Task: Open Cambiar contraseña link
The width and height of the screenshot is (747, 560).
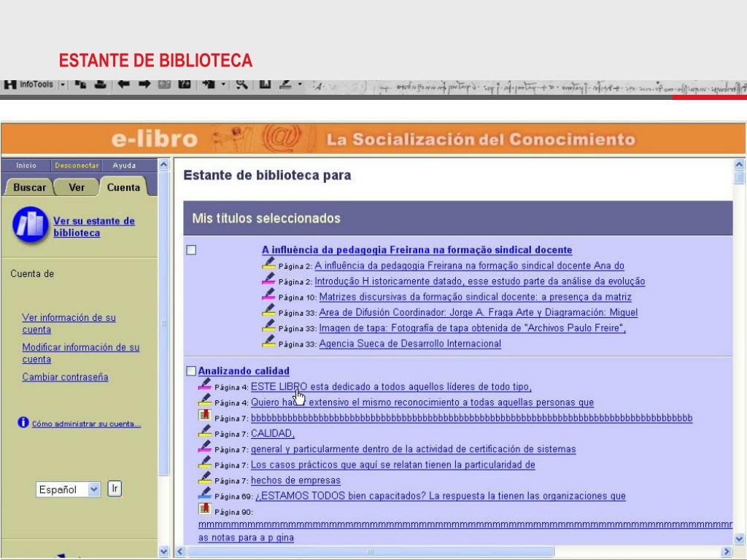Action: point(65,377)
